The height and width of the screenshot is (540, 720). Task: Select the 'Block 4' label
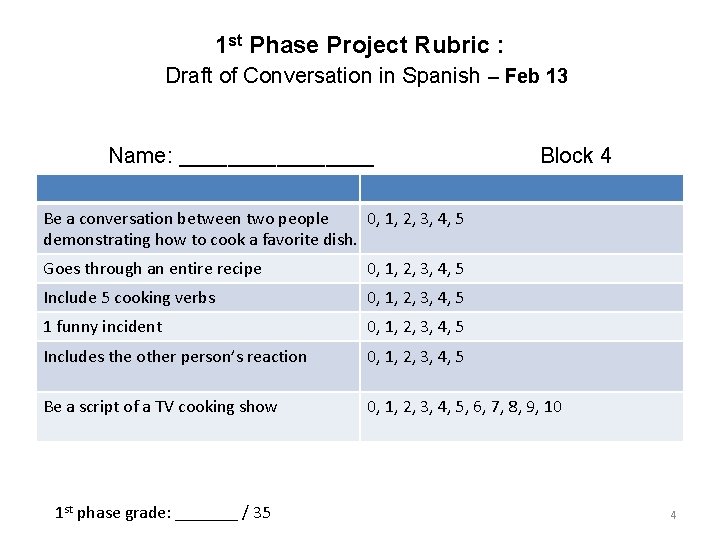(575, 155)
